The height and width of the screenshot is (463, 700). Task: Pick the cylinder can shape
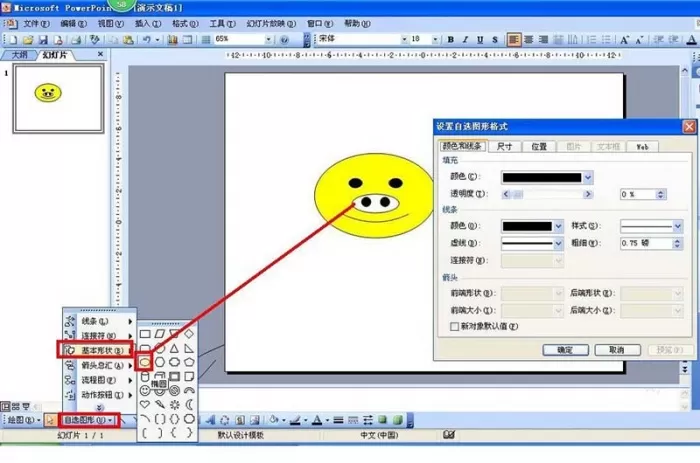145,377
